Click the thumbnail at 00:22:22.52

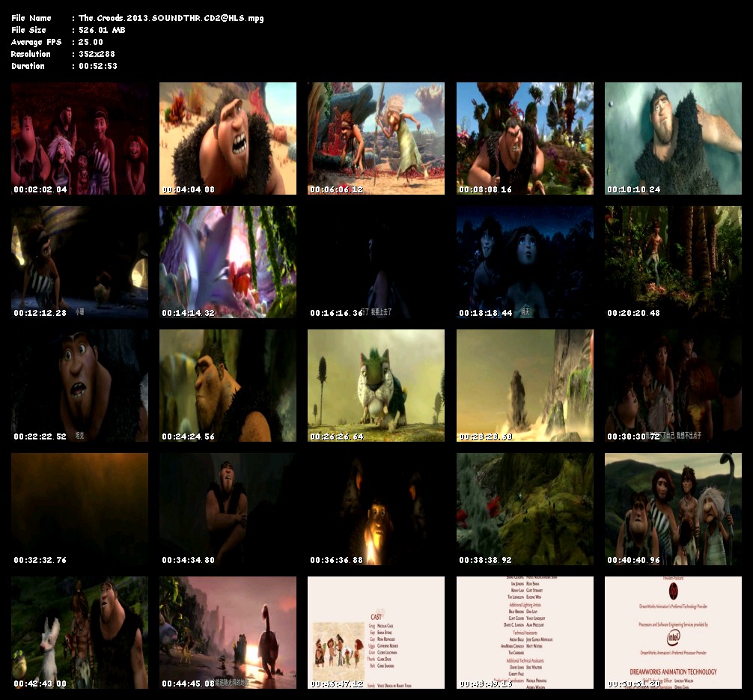(x=80, y=386)
